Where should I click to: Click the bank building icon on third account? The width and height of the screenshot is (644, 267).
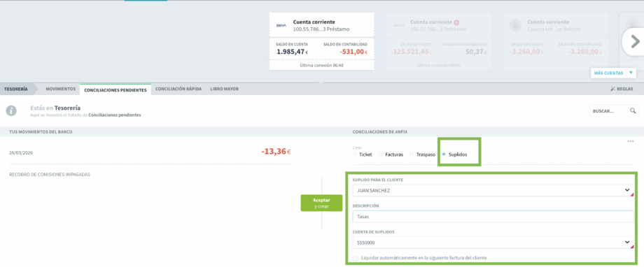pyautogui.click(x=515, y=25)
